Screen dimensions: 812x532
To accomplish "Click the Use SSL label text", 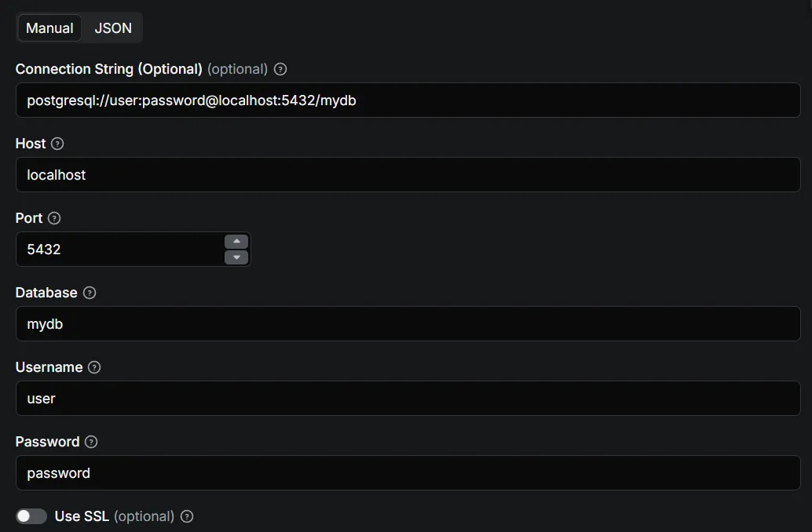I will click(x=82, y=516).
